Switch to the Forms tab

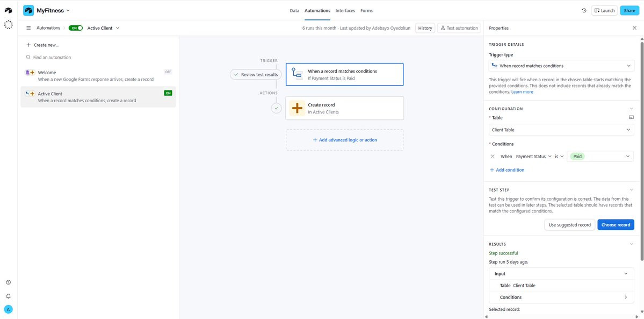click(366, 11)
